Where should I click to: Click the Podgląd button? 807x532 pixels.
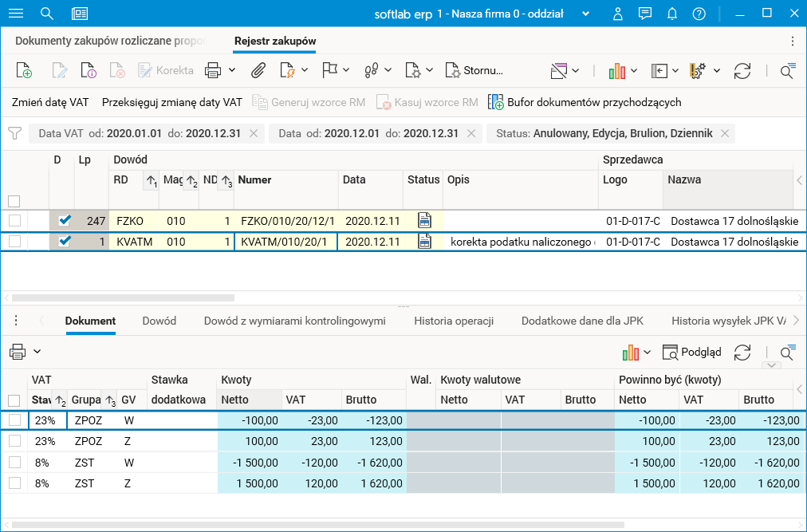[692, 352]
